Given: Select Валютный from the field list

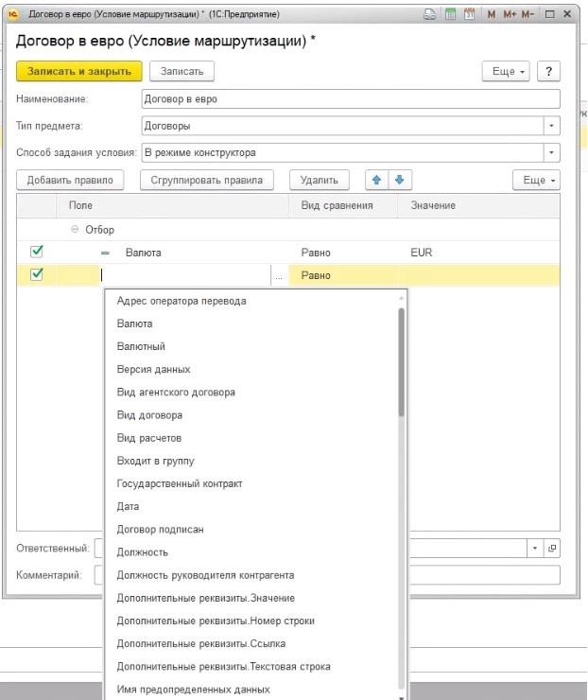Looking at the screenshot, I should coord(141,346).
